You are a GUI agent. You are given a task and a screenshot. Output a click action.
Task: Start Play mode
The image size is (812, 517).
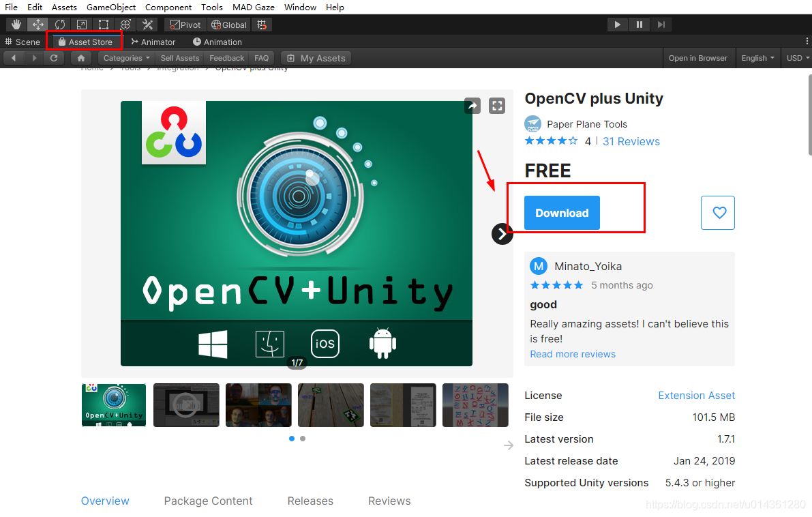point(617,25)
